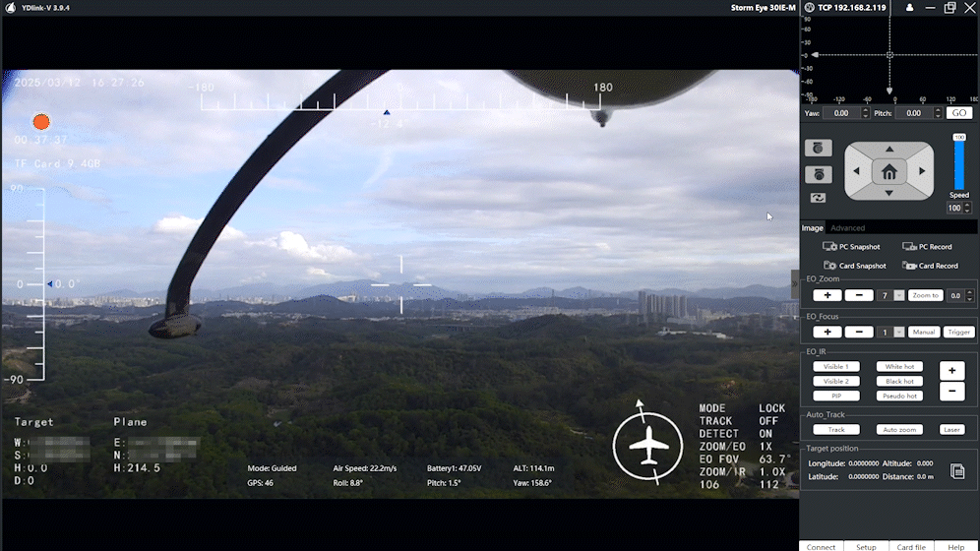Viewport: 980px width, 551px height.
Task: Click the gimbal tilt up arrow
Action: (889, 150)
